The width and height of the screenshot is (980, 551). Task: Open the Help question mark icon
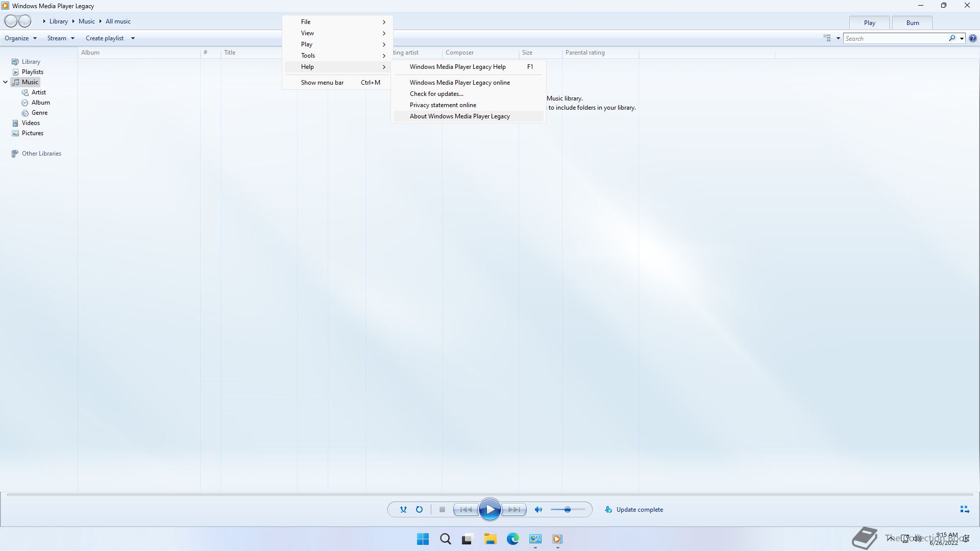(973, 38)
